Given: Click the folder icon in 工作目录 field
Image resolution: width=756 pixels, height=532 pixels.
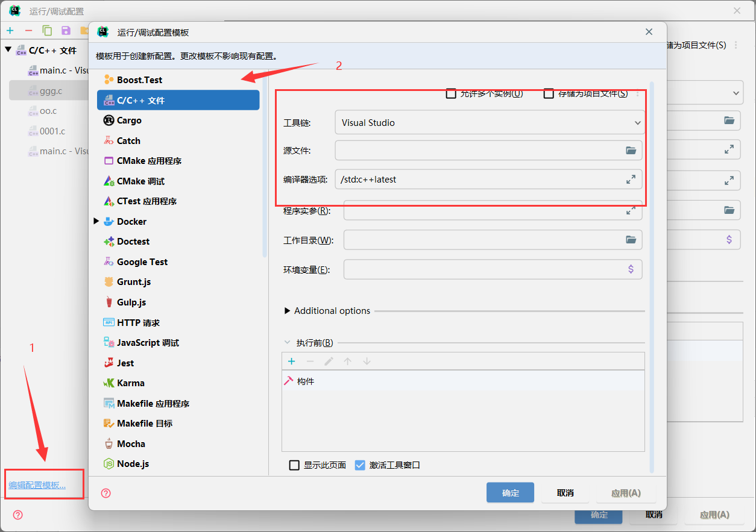Looking at the screenshot, I should 631,240.
